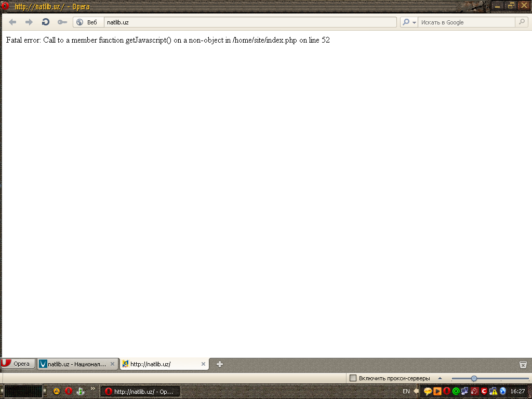Viewport: 532px width, 399px height.
Task: Reload the natlib.uz page
Action: tap(46, 22)
